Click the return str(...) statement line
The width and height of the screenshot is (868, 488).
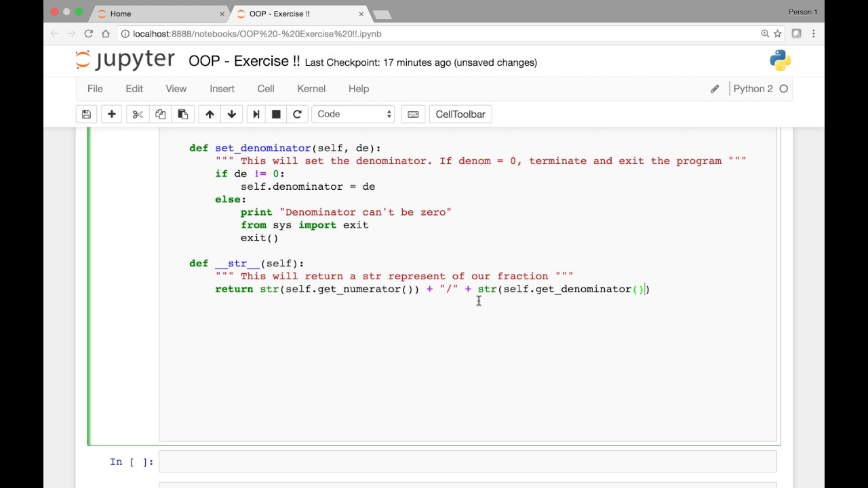tap(433, 289)
